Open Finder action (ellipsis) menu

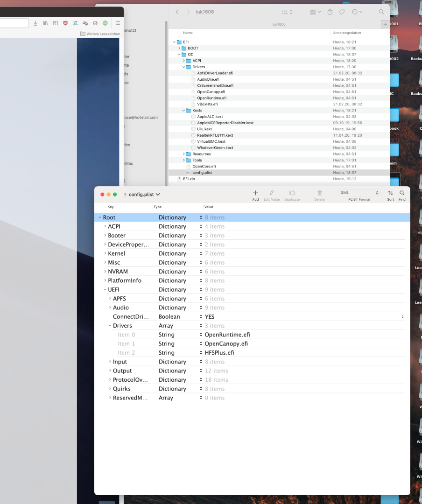click(357, 12)
